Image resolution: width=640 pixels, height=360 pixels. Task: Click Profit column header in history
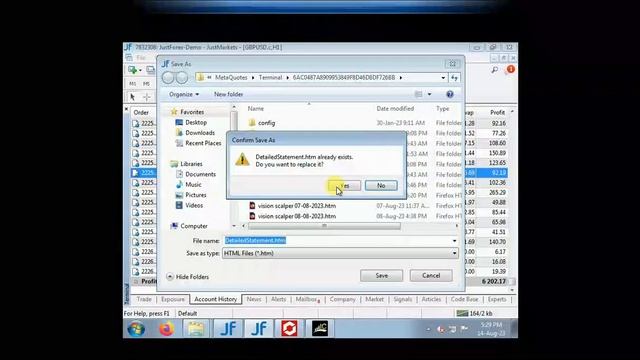click(498, 112)
